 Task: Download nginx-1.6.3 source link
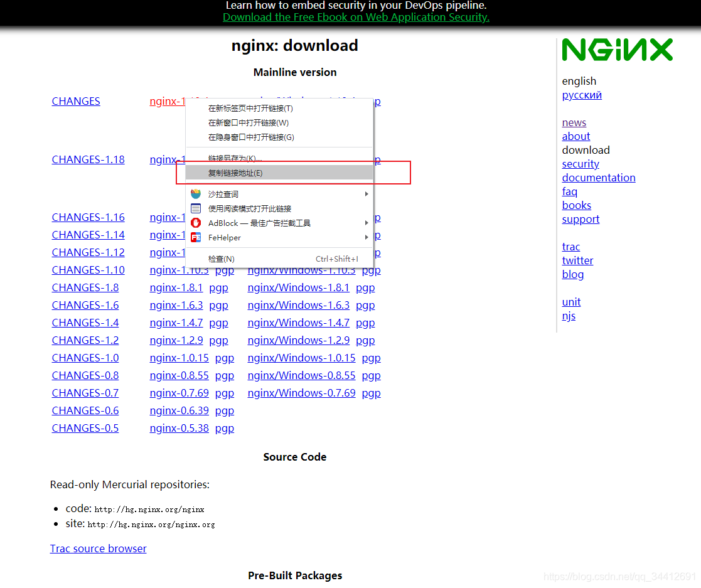[x=176, y=305]
